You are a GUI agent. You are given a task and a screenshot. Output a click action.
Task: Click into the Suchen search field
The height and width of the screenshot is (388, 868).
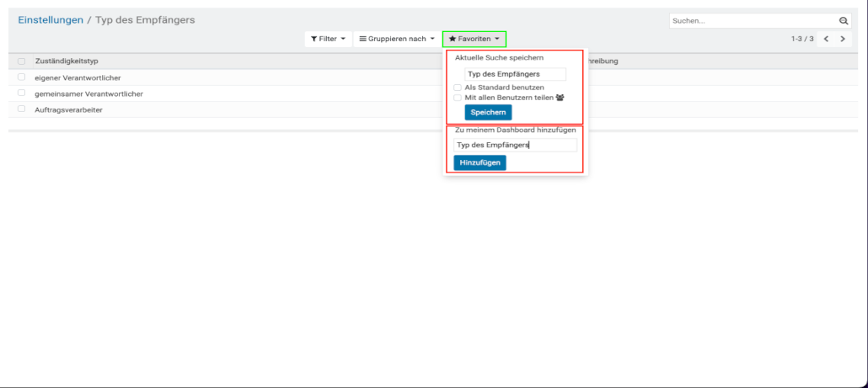[752, 21]
